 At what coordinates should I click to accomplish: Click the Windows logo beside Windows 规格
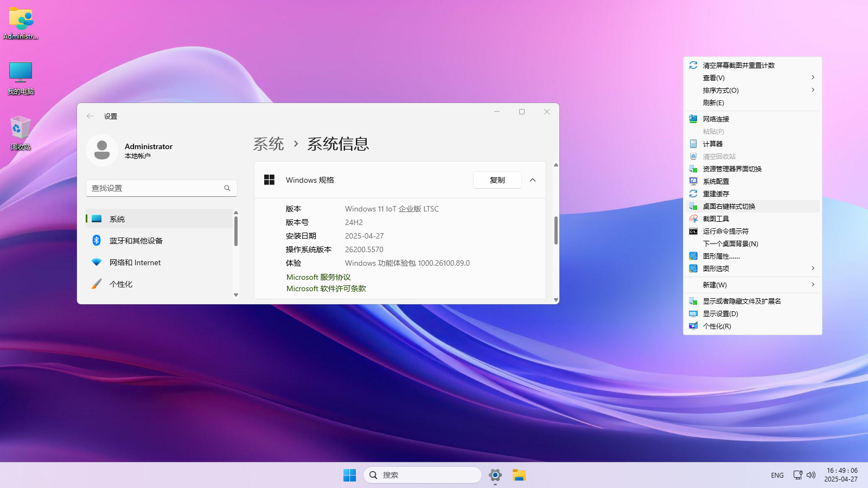click(x=269, y=180)
